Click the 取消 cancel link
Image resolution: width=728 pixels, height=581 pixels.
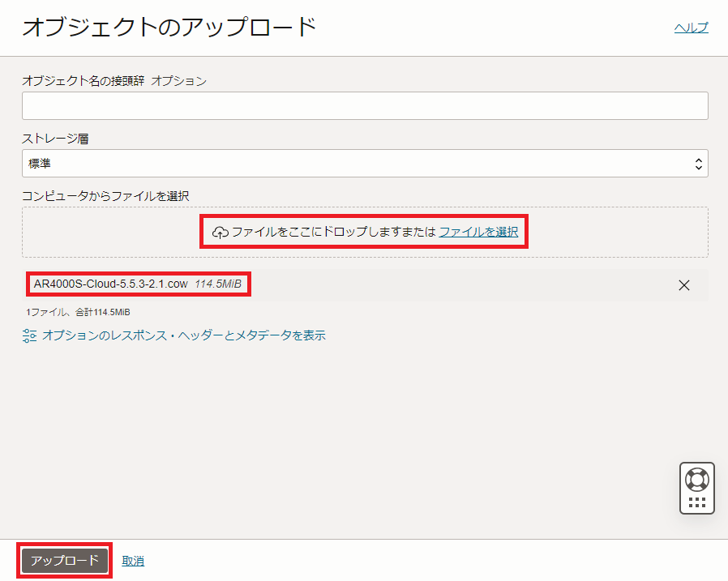[133, 561]
